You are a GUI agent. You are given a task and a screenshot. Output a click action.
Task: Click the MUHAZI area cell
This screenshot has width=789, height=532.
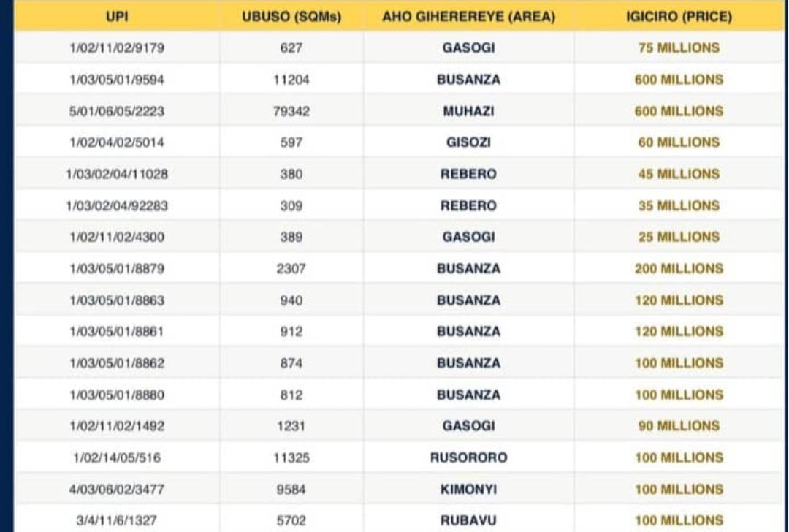[468, 111]
